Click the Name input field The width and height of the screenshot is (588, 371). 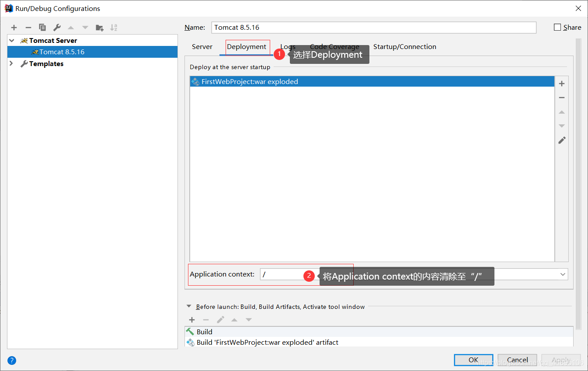[x=374, y=27]
